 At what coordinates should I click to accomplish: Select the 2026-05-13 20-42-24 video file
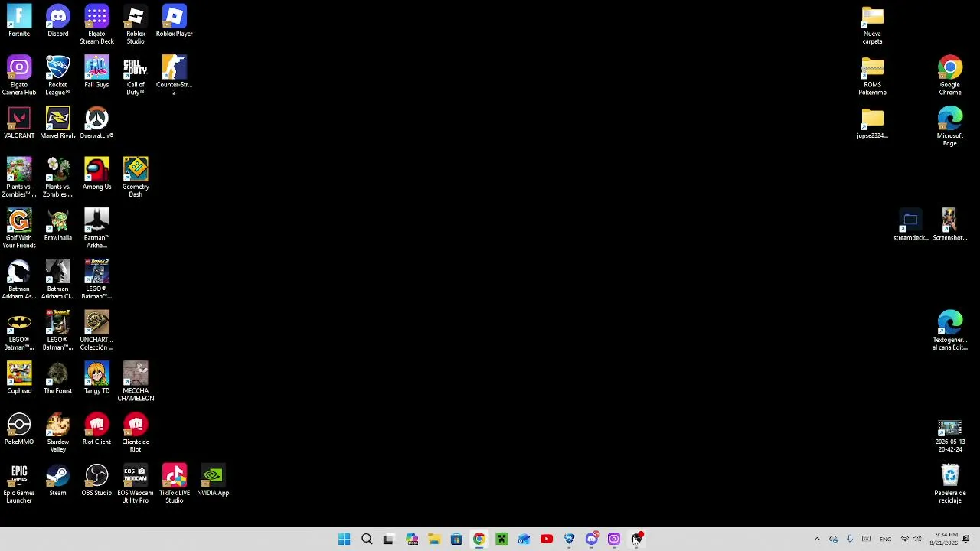pos(949,436)
